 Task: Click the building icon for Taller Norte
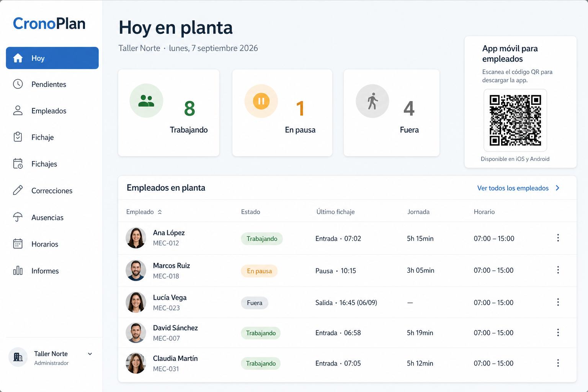[18, 357]
